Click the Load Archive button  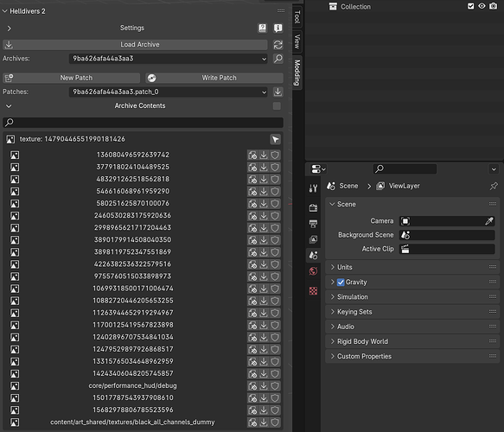[135, 45]
